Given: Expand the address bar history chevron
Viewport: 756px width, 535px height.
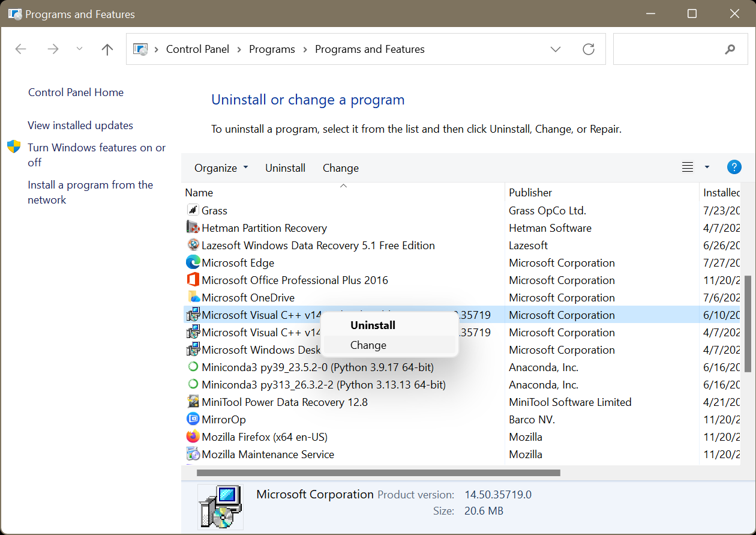Looking at the screenshot, I should pos(556,49).
